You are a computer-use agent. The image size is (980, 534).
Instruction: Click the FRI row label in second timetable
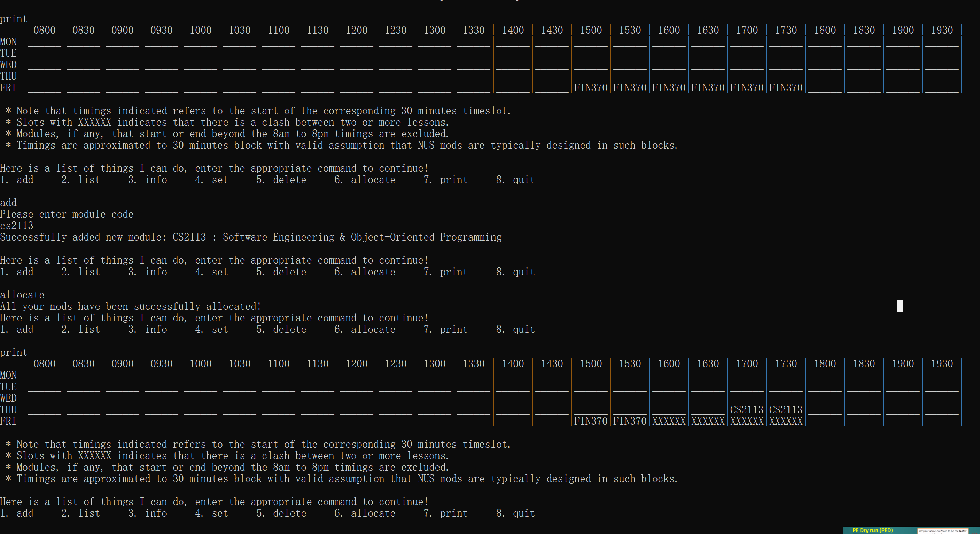(8, 421)
